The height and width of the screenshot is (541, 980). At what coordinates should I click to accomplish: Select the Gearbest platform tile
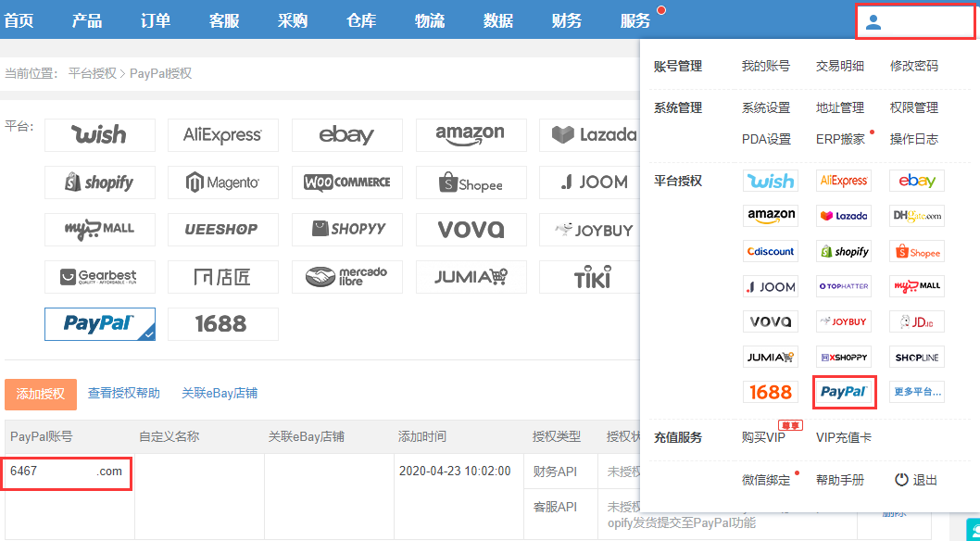(x=100, y=277)
